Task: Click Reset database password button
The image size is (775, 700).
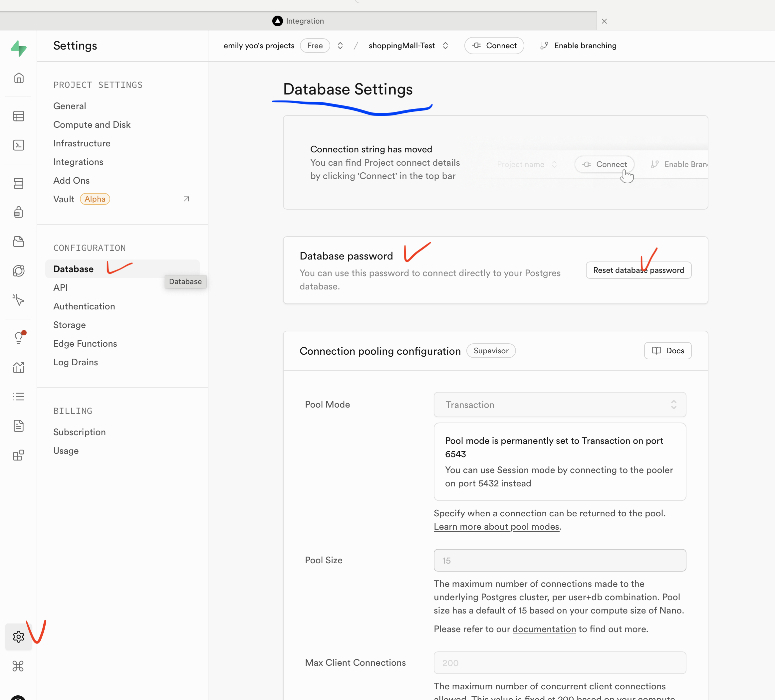Action: [x=638, y=270]
